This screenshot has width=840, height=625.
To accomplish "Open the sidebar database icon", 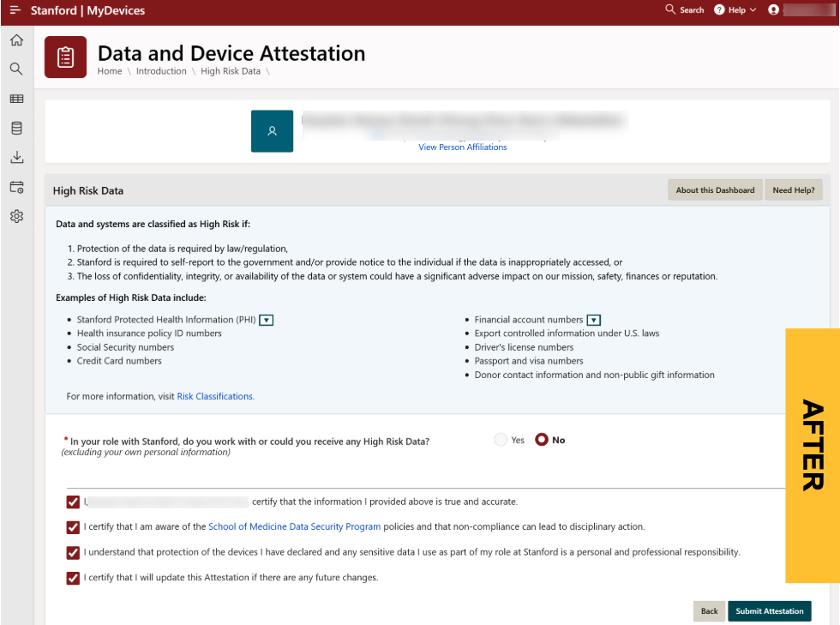I will pyautogui.click(x=16, y=128).
